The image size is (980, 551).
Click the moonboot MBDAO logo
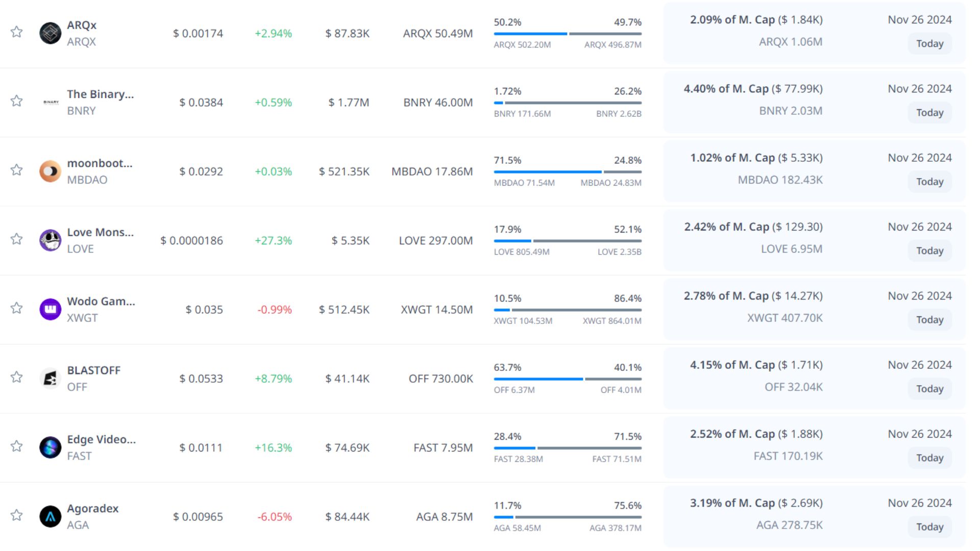coord(50,171)
